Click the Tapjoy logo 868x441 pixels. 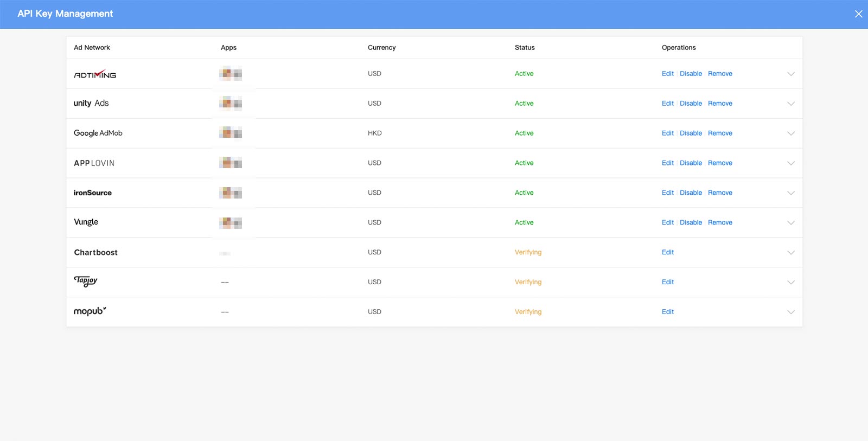[86, 281]
